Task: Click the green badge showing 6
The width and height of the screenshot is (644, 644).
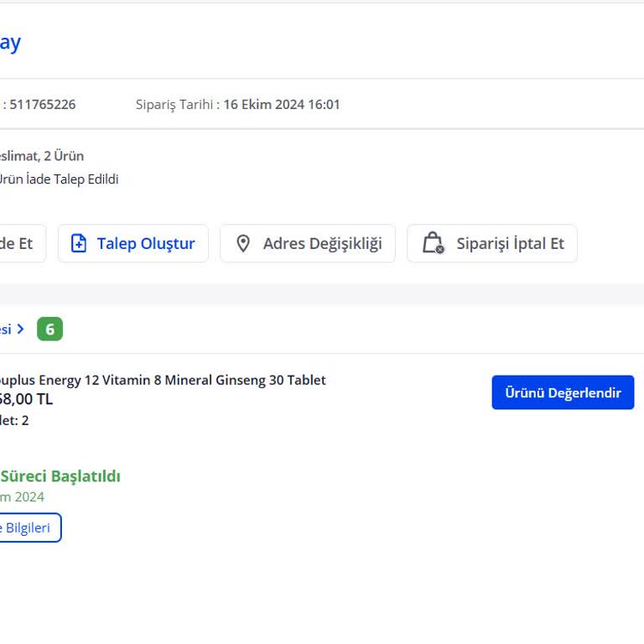Action: tap(49, 330)
